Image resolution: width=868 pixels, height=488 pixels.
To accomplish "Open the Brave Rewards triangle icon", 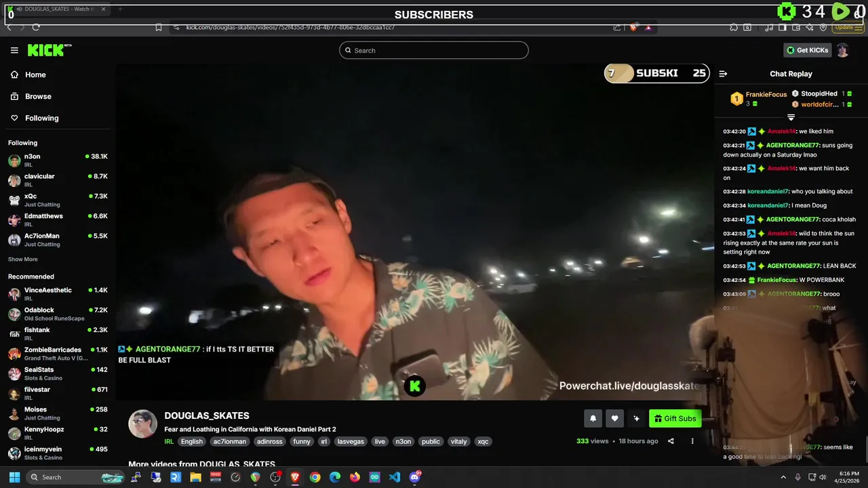I will pyautogui.click(x=649, y=27).
